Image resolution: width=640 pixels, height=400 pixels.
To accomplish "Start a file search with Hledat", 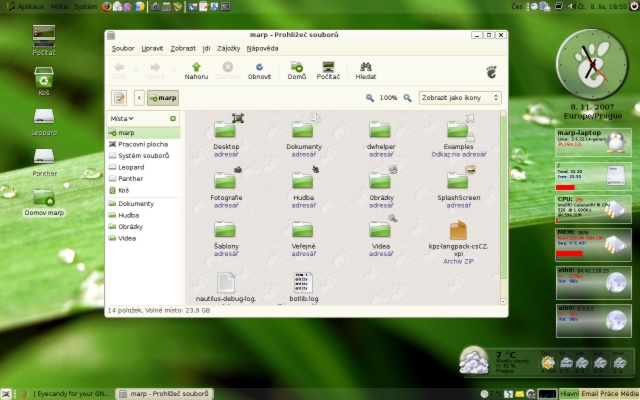I will [x=366, y=71].
